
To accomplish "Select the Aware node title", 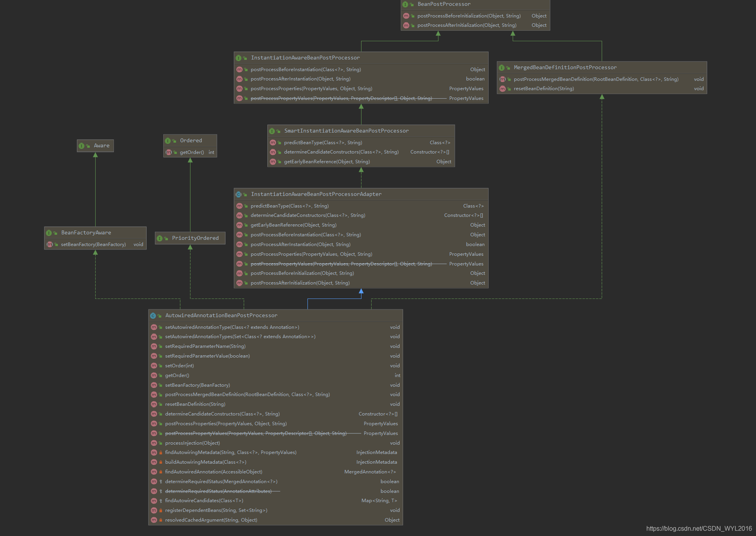I will (x=101, y=146).
